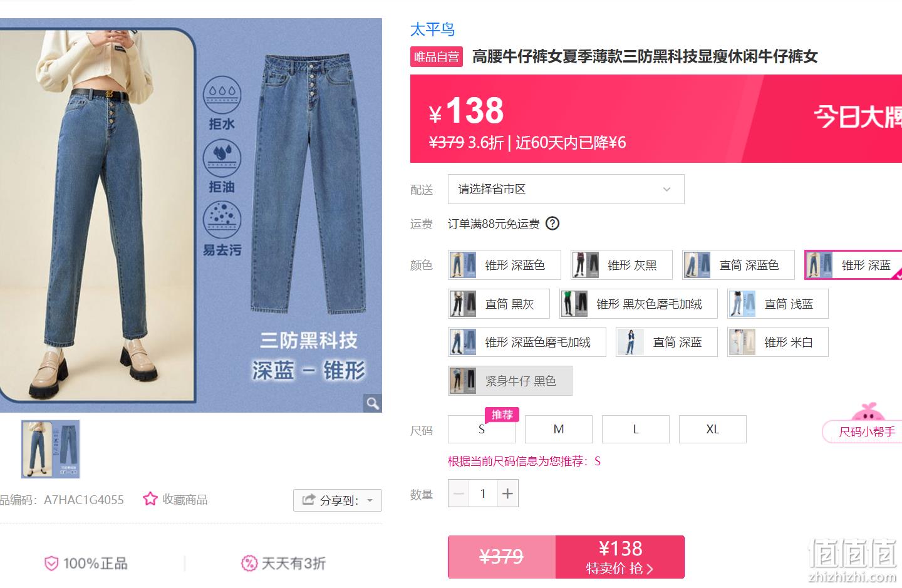902x588 pixels.
Task: Click the 天天有3折 discount icon
Action: (249, 564)
